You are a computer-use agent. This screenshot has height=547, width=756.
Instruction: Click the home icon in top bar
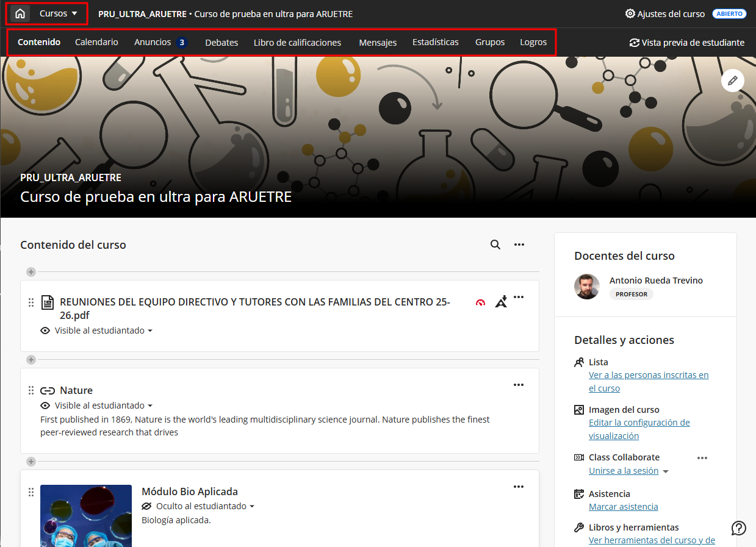20,13
